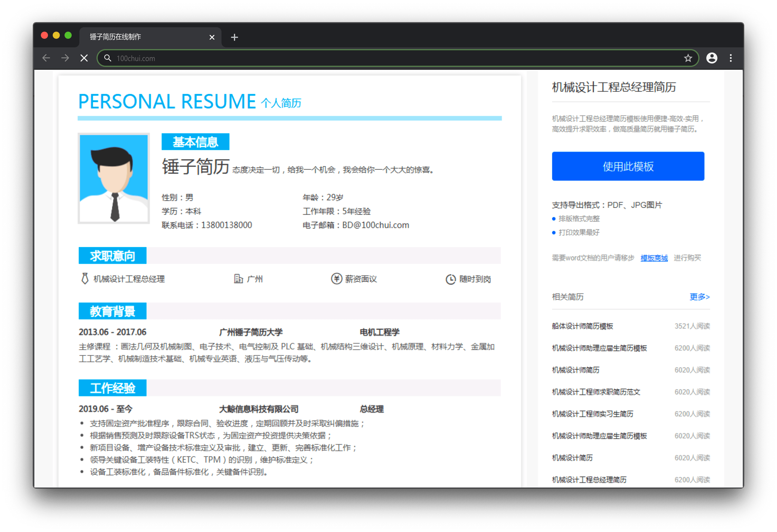Click the 排版格式完整 bullet

(x=579, y=219)
